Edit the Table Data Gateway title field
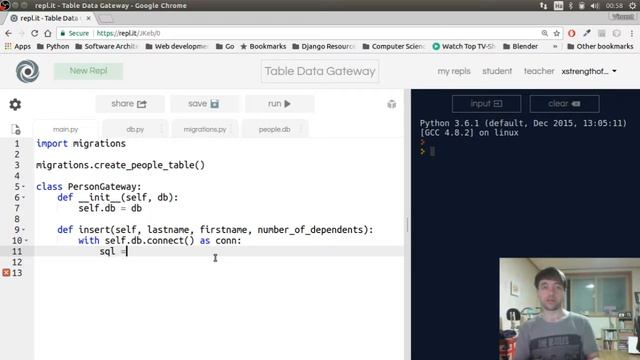Image resolution: width=640 pixels, height=360 pixels. point(320,71)
